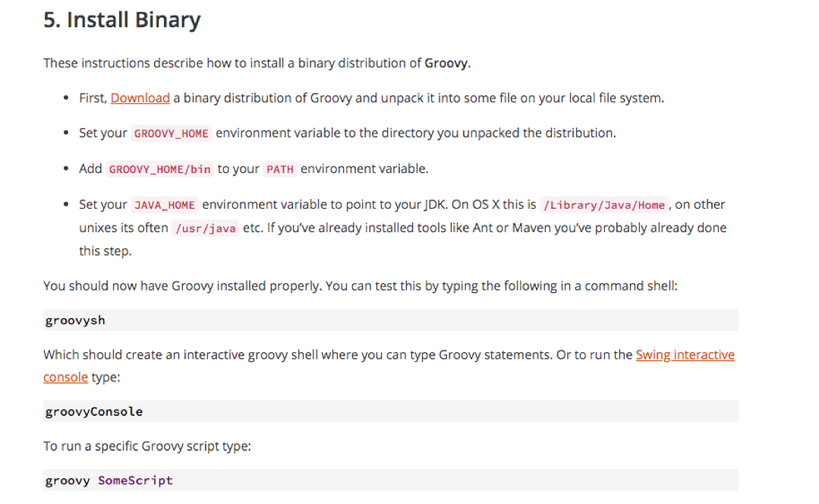Click 'These instructions describe' intro sentence
819x504 pixels.
coord(257,63)
